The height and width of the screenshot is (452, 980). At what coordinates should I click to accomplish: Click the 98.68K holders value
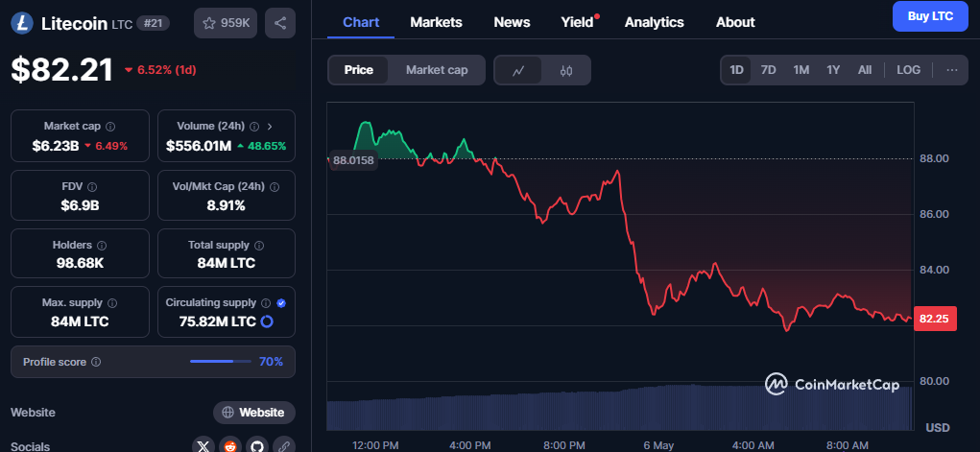80,263
